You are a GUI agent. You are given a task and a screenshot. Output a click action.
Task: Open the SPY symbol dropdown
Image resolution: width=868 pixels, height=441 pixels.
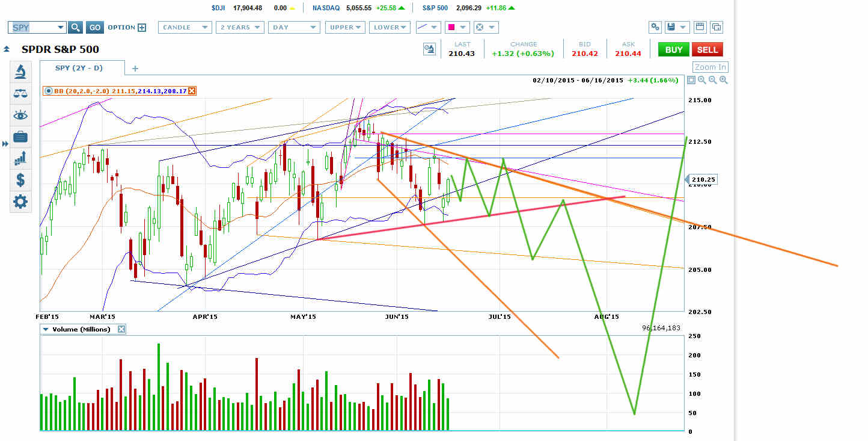click(x=60, y=27)
